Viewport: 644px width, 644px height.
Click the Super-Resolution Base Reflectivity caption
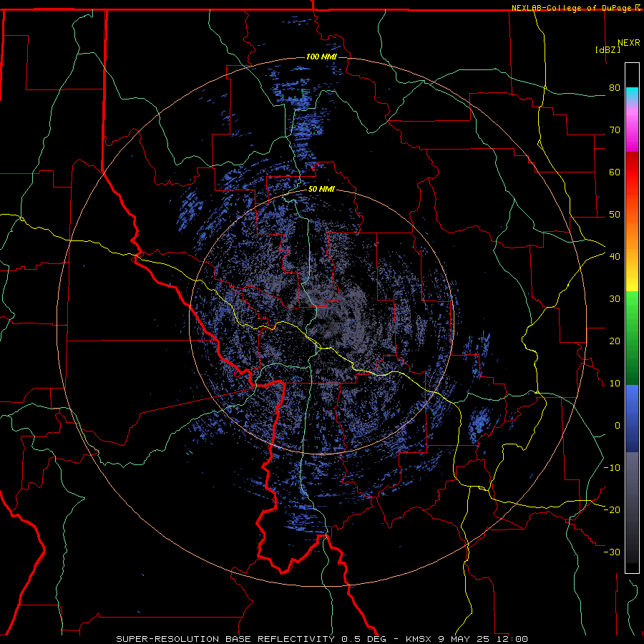point(225,639)
